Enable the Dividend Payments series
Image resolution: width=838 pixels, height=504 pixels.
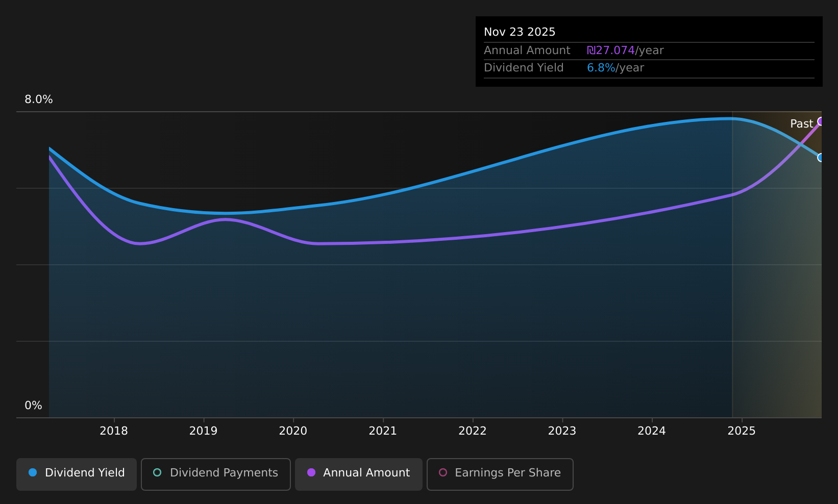tap(216, 474)
